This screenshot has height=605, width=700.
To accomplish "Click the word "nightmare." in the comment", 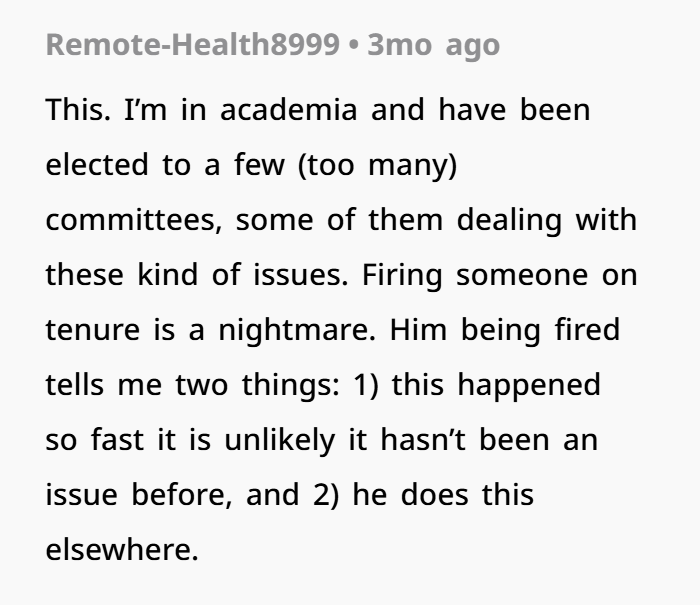I will point(297,331).
